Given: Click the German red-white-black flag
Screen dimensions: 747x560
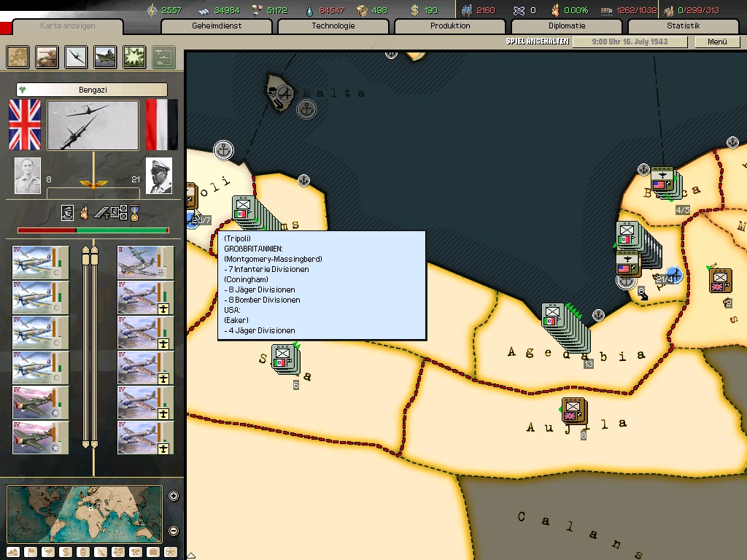Looking at the screenshot, I should coord(161,125).
